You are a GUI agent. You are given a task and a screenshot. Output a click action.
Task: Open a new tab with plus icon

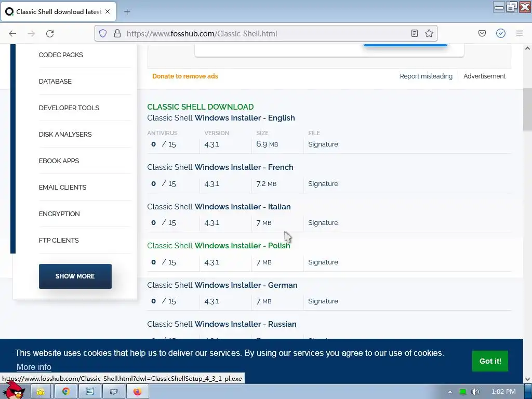tap(127, 12)
